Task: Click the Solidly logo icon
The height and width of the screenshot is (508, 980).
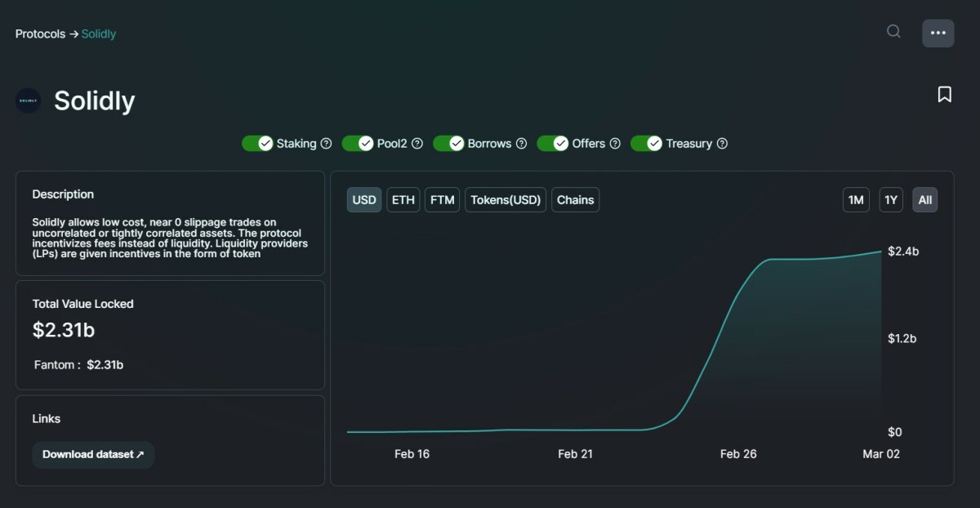Action: 29,100
